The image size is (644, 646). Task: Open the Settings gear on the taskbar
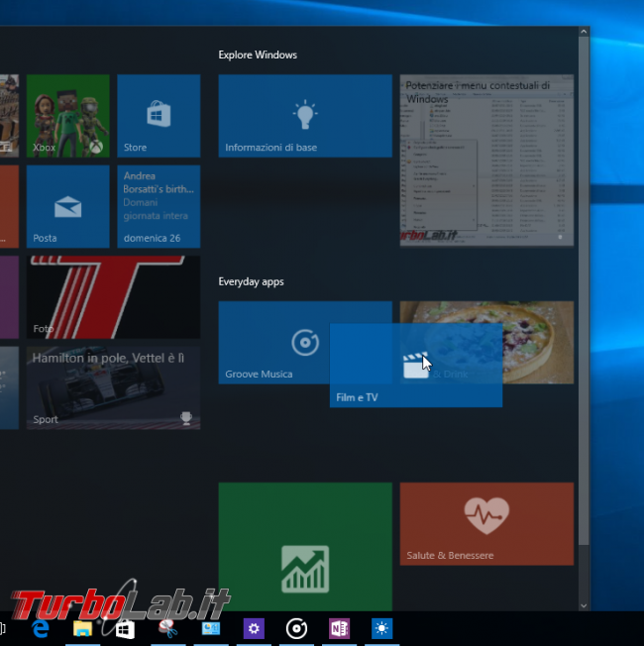point(254,629)
